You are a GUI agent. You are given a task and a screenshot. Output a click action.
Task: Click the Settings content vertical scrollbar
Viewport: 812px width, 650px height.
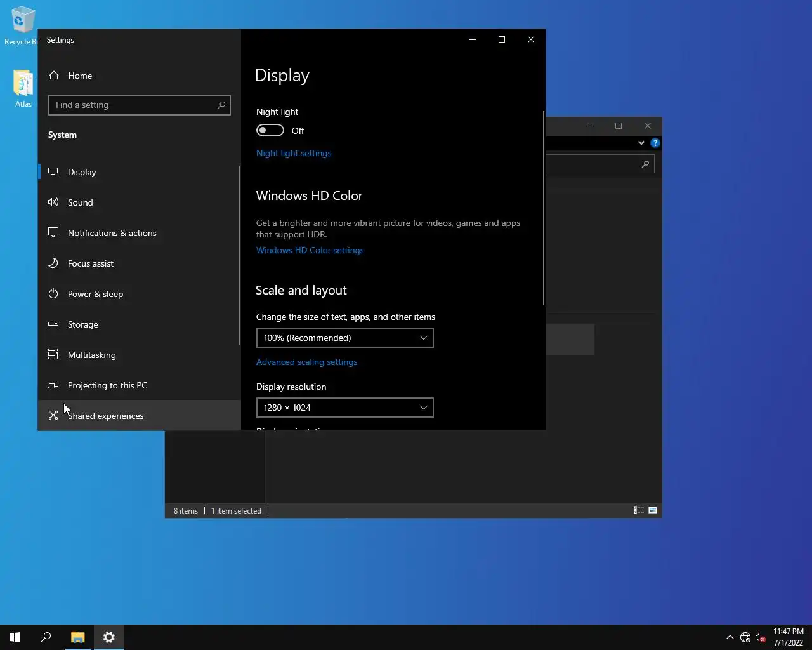click(544, 208)
